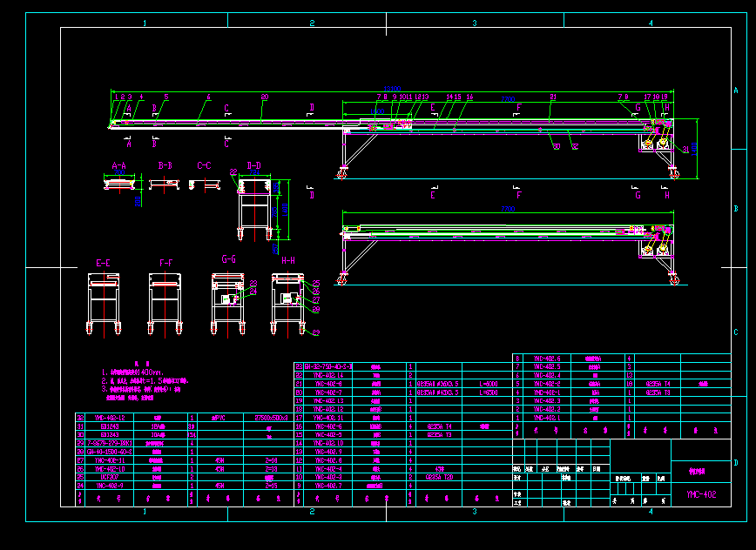Select part number YMC-402-2 in the parts list
Viewport: 756px width, 550px height.
[547, 384]
